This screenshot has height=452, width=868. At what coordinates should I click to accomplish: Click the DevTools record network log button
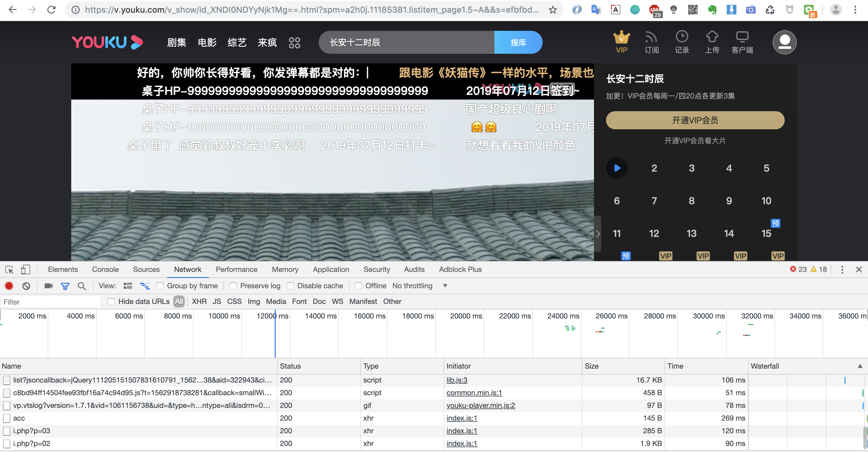[x=9, y=286]
